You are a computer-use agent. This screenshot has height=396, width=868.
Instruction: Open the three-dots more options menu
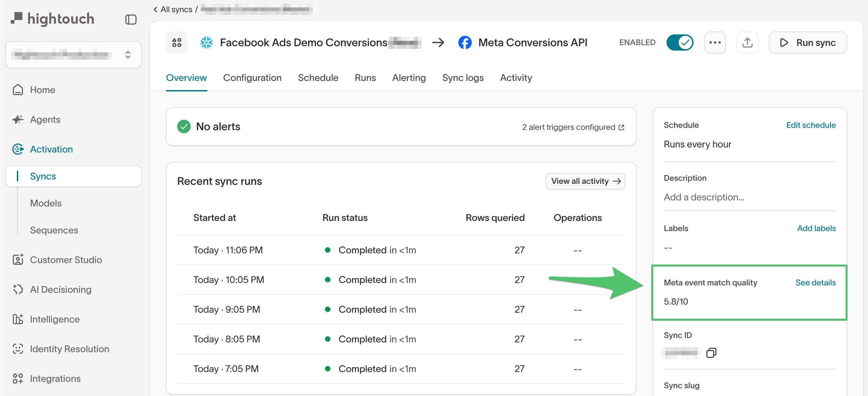[715, 43]
